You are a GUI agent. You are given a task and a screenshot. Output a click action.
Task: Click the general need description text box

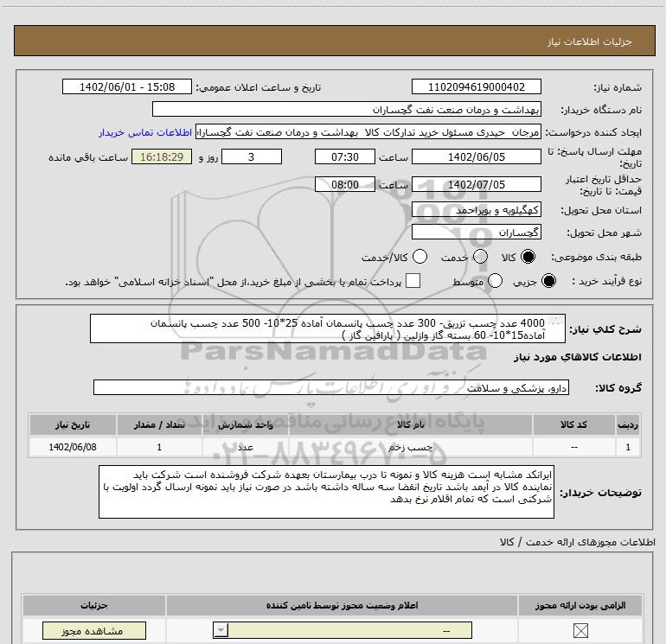point(328,328)
